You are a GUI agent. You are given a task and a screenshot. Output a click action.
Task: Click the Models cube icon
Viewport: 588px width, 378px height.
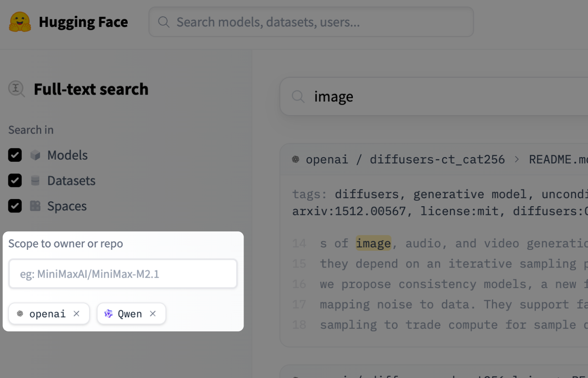(x=35, y=155)
